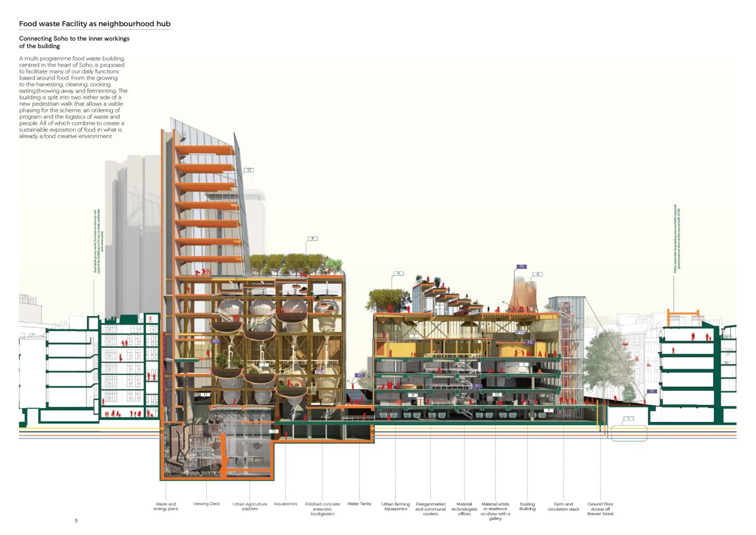Click the 'Waste and energy plant' label

click(166, 506)
